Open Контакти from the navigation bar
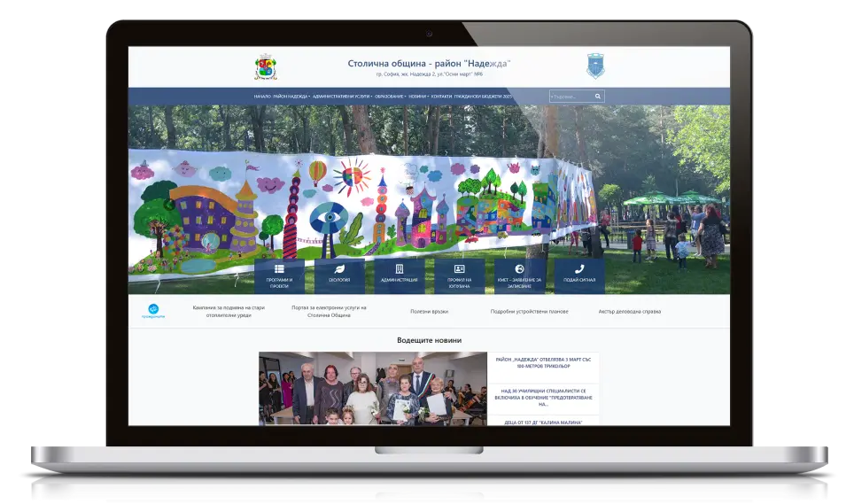Viewport: 854px width, 504px height. tap(441, 96)
